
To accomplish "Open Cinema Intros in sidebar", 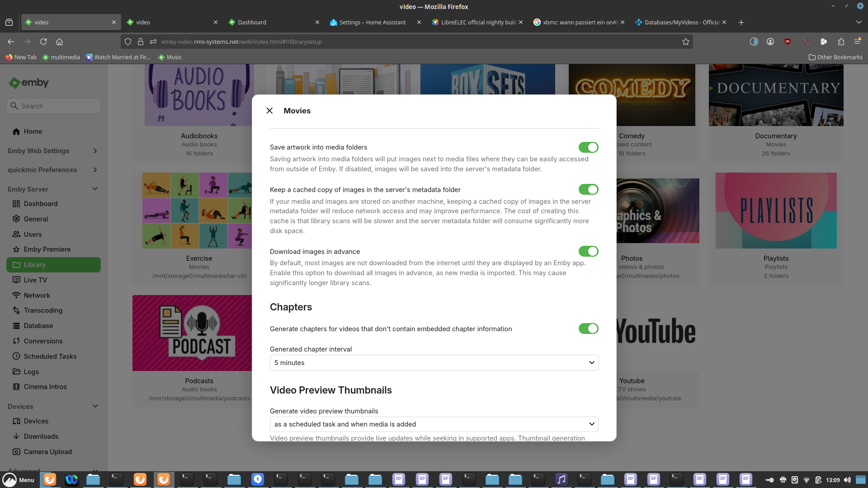I will pyautogui.click(x=45, y=387).
